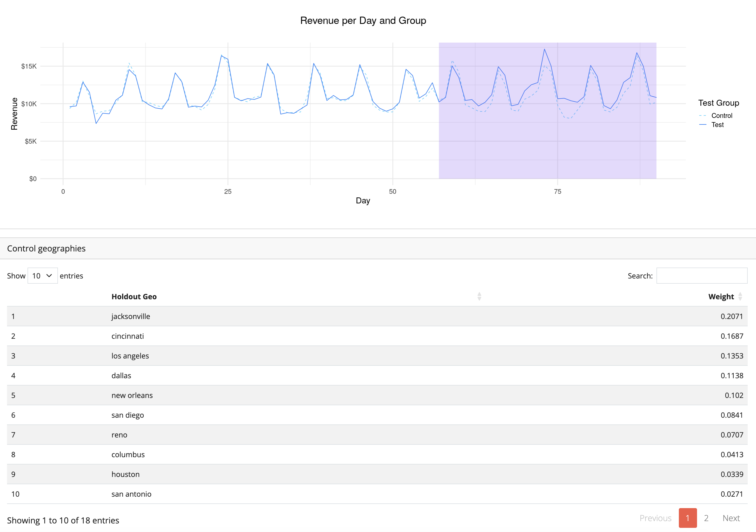The height and width of the screenshot is (532, 756).
Task: Click the x-axis tick label 0
Action: pos(63,192)
